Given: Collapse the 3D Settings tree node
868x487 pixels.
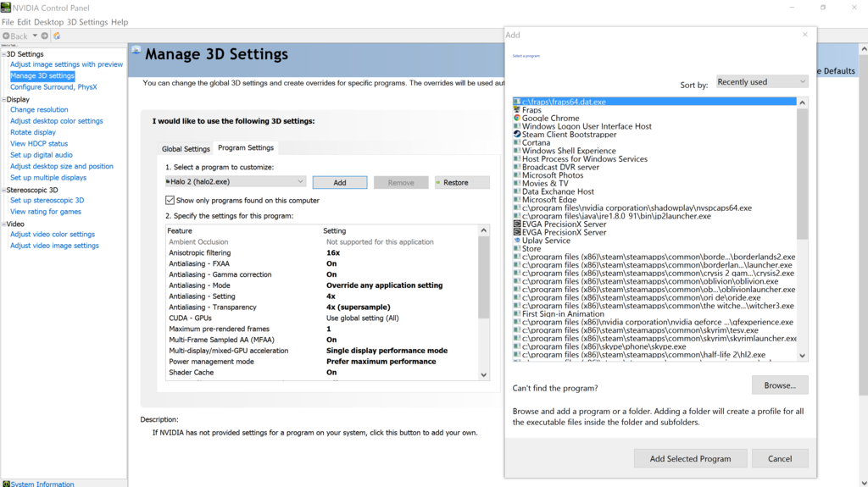Looking at the screenshot, I should coord(3,54).
